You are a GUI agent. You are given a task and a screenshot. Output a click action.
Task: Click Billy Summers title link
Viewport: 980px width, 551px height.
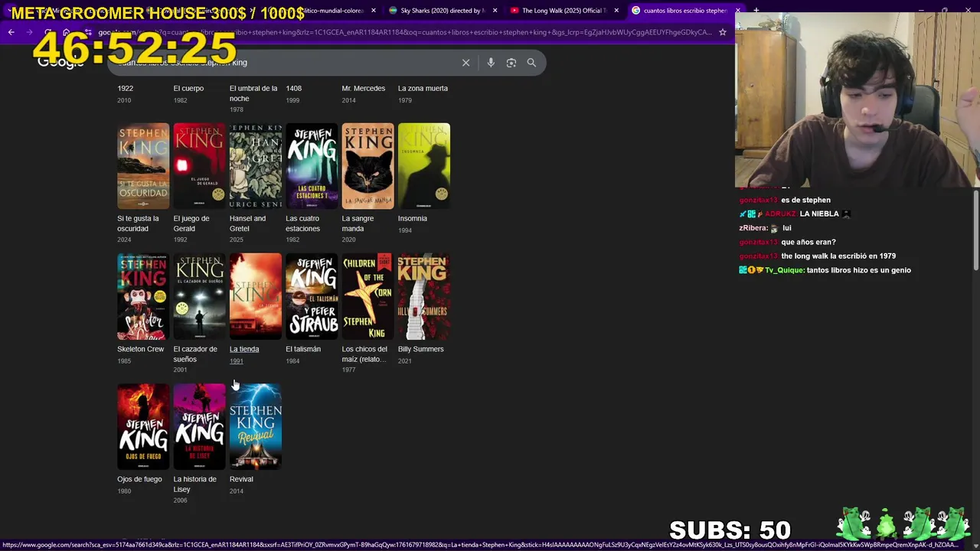[x=421, y=349]
